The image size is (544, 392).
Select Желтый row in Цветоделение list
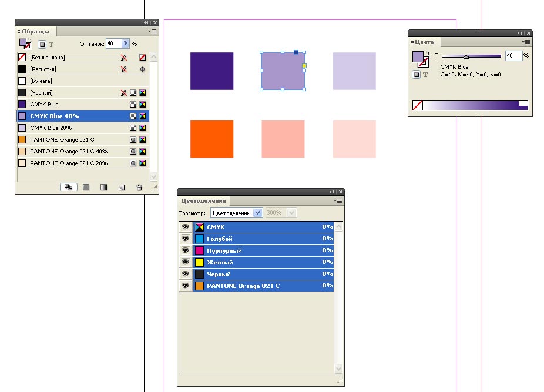pos(256,263)
